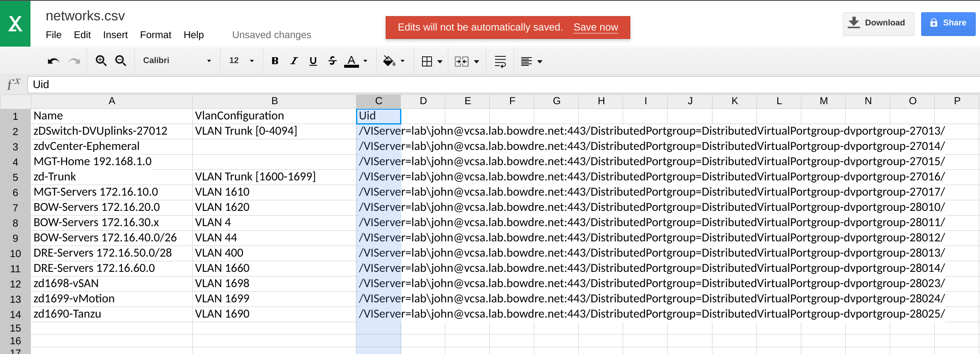
Task: Click the text alignment icon
Action: tap(526, 62)
